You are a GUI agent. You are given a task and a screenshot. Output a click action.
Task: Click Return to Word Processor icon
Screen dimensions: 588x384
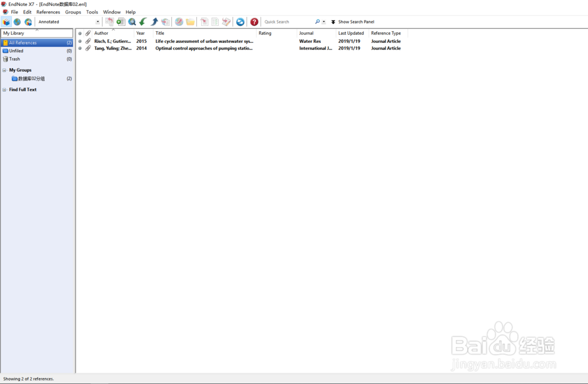tap(226, 22)
